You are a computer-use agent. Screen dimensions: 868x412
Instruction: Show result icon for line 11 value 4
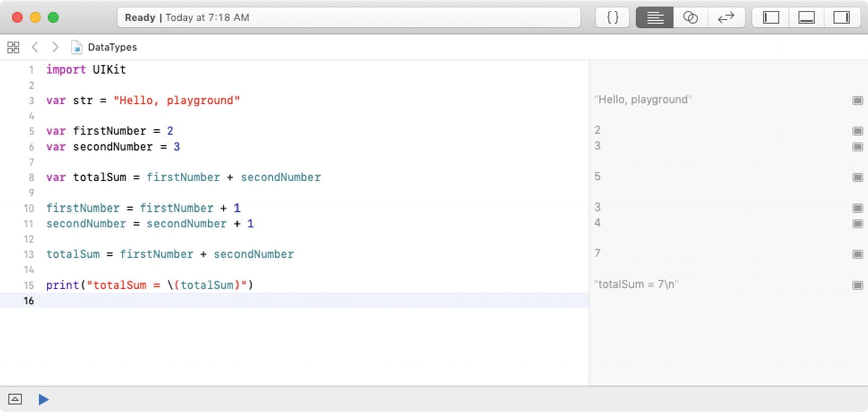coord(858,224)
